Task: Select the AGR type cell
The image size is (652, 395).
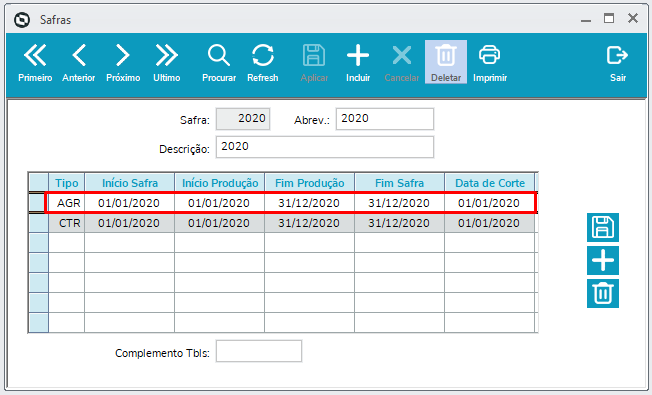Action: [67, 203]
